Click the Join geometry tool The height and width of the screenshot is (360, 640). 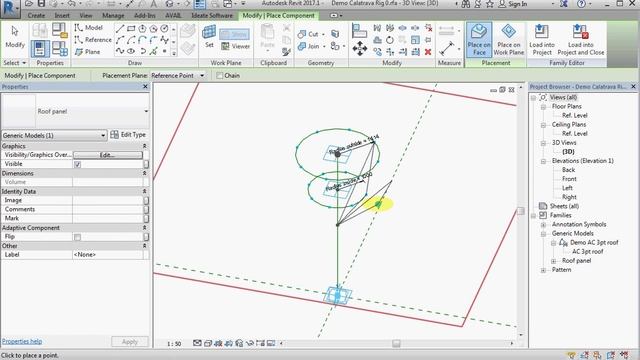click(308, 46)
